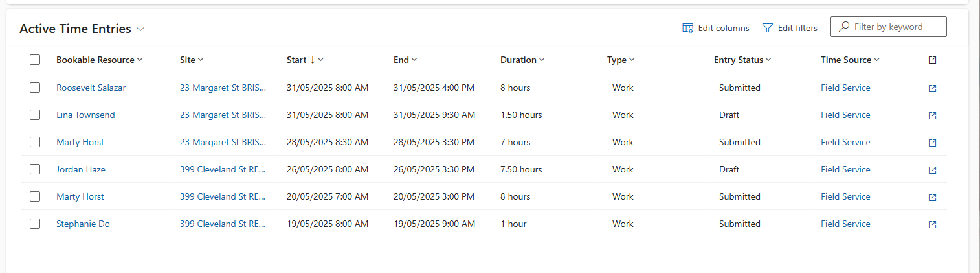Open Roosevelt Salazar entry via pop-out icon
Image resolution: width=980 pixels, height=273 pixels.
point(932,88)
